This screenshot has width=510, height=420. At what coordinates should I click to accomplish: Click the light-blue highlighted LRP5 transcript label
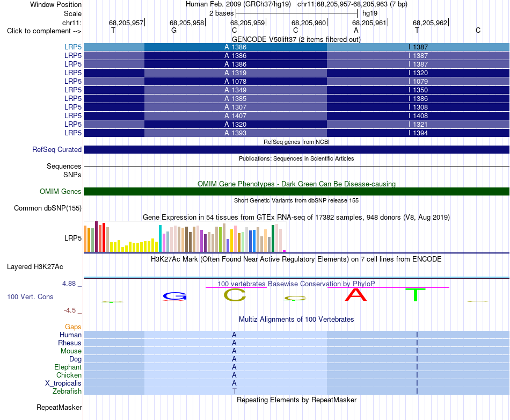click(x=73, y=47)
